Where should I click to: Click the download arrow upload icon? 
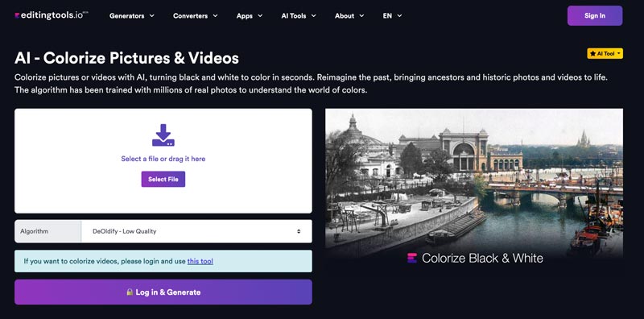tap(163, 135)
